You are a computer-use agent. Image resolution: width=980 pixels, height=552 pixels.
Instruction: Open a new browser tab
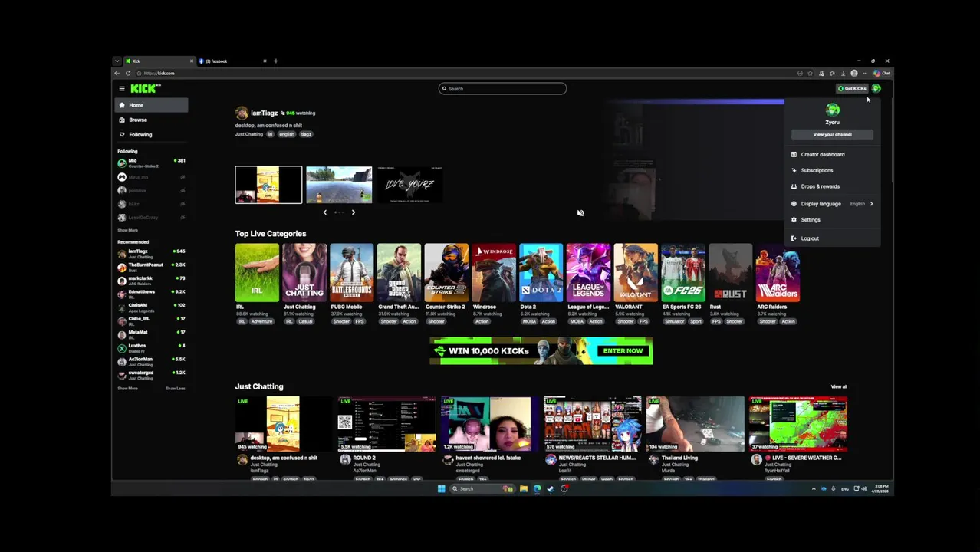[276, 61]
